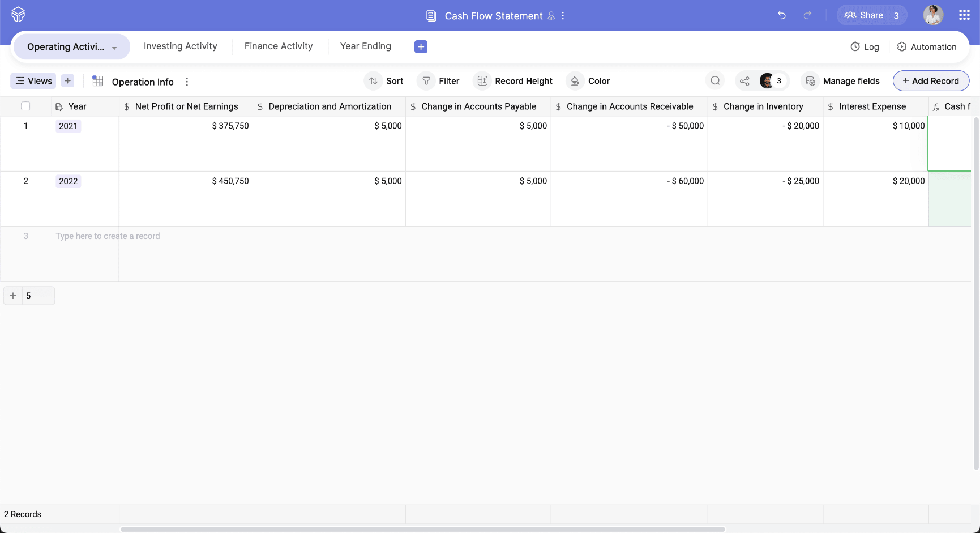Image resolution: width=980 pixels, height=533 pixels.
Task: Click the Add Record button
Action: [x=931, y=81]
